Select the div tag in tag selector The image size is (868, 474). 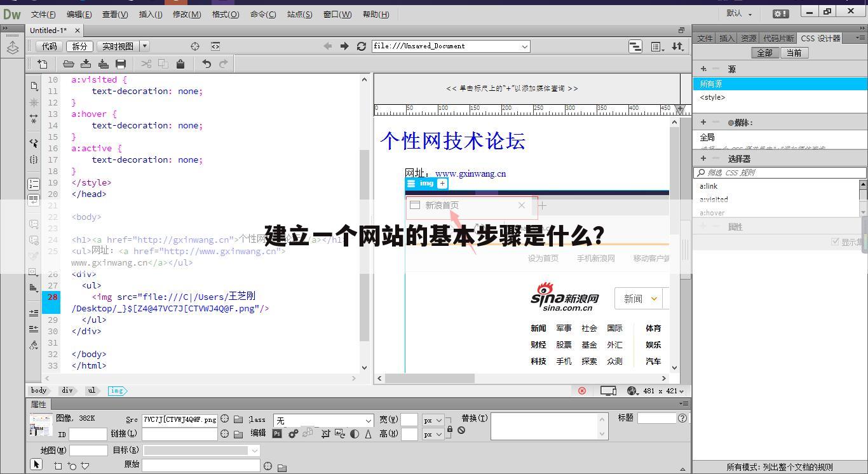pyautogui.click(x=67, y=391)
